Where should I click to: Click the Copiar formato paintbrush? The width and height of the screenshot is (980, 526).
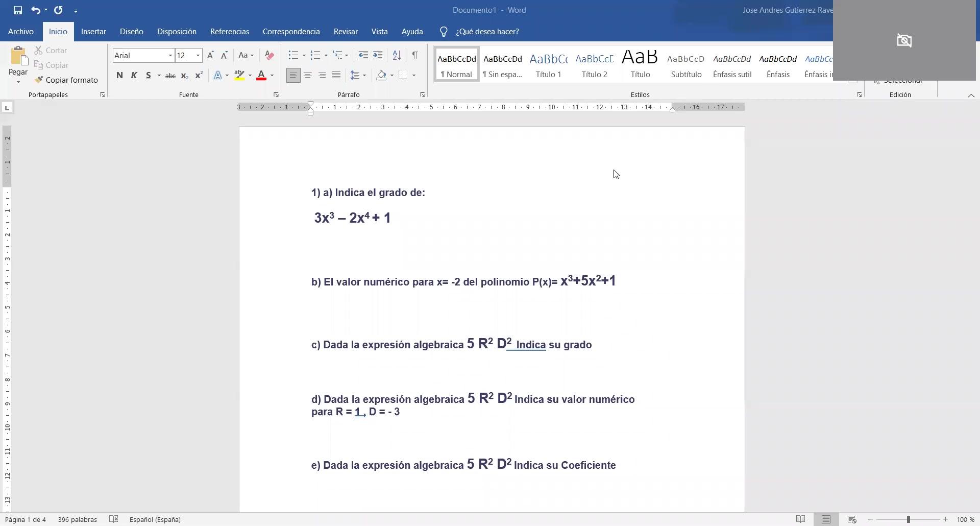point(66,80)
